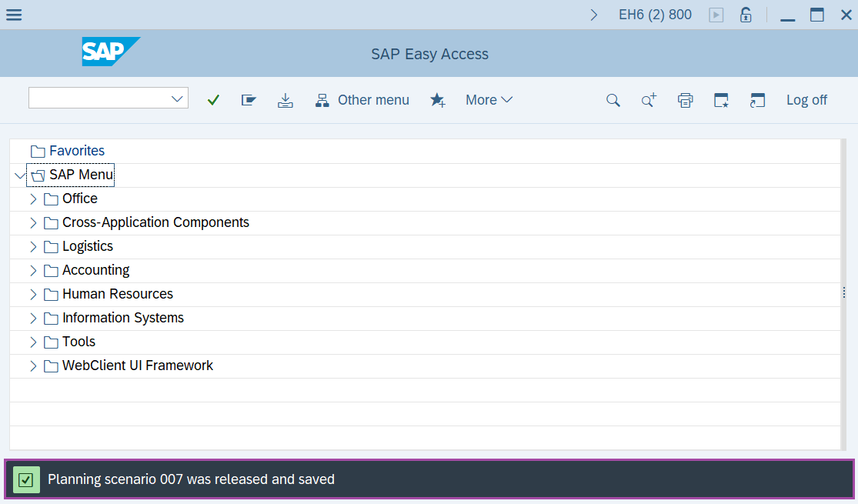Click the Log off button
Image resolution: width=858 pixels, height=504 pixels.
click(806, 100)
